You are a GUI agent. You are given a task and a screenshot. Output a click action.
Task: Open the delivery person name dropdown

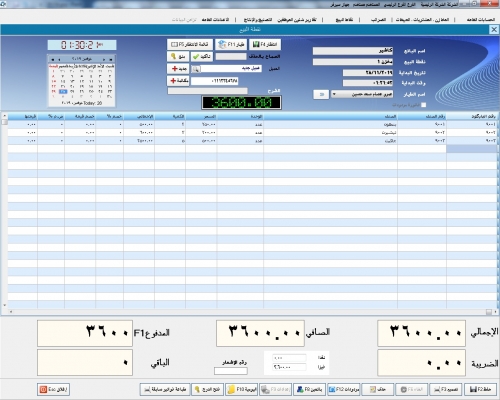click(x=334, y=94)
